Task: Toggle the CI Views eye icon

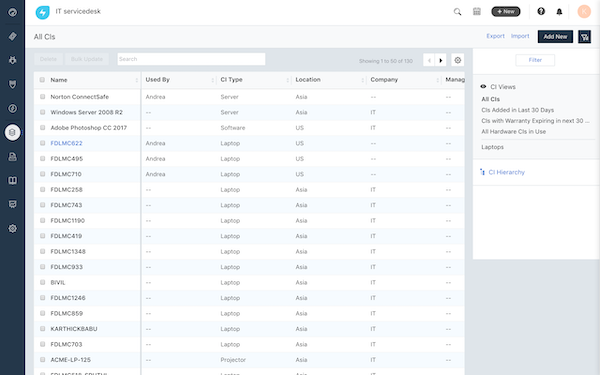Action: click(483, 86)
